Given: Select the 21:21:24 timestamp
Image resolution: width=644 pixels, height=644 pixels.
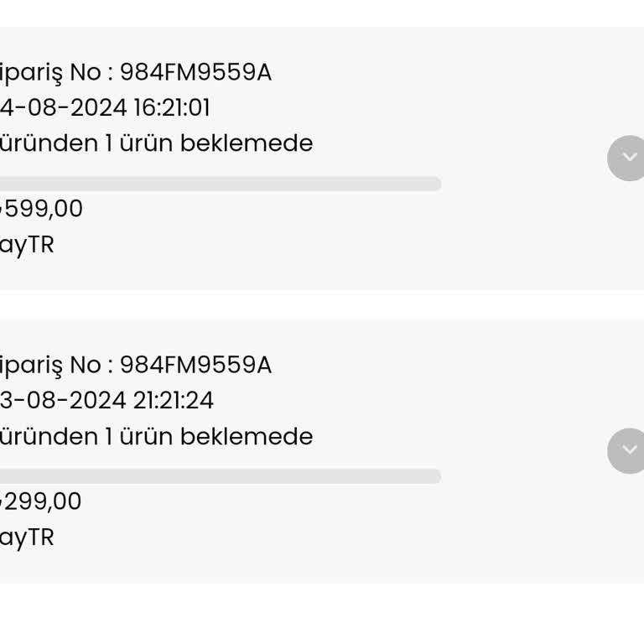Looking at the screenshot, I should pos(174,401).
